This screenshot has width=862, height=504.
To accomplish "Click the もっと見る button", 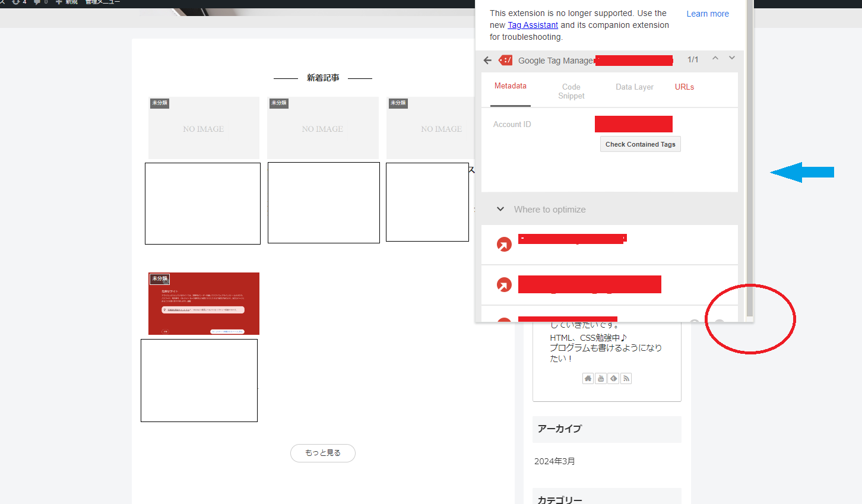I will 322,453.
